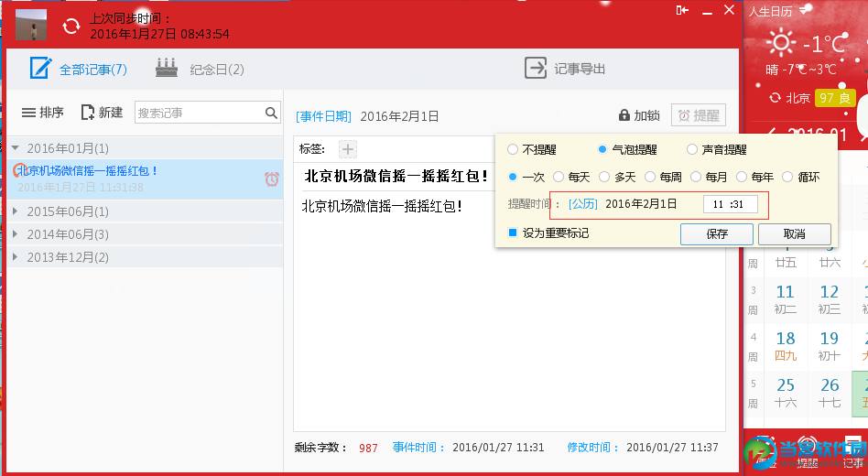Screen dimensions: 868x476
Task: Click the sunny weather icon
Action: 780,43
